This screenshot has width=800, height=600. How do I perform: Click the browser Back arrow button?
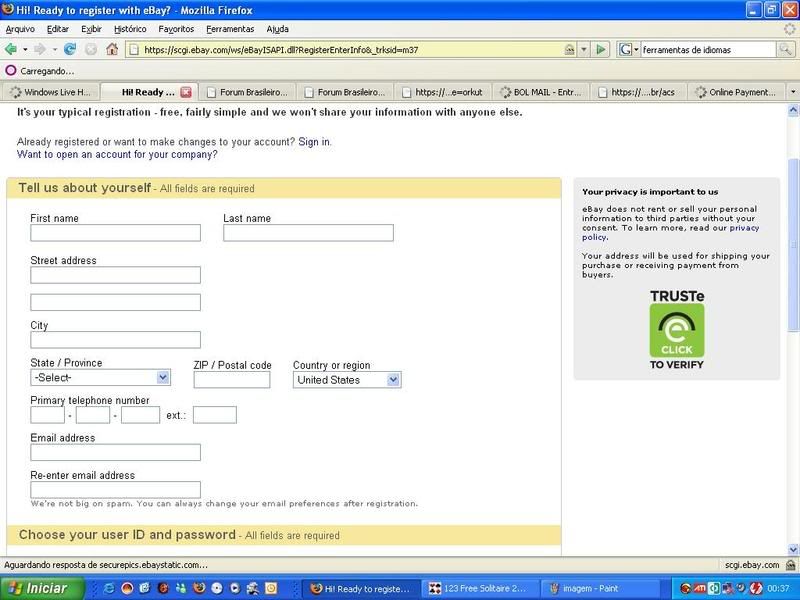(x=10, y=49)
